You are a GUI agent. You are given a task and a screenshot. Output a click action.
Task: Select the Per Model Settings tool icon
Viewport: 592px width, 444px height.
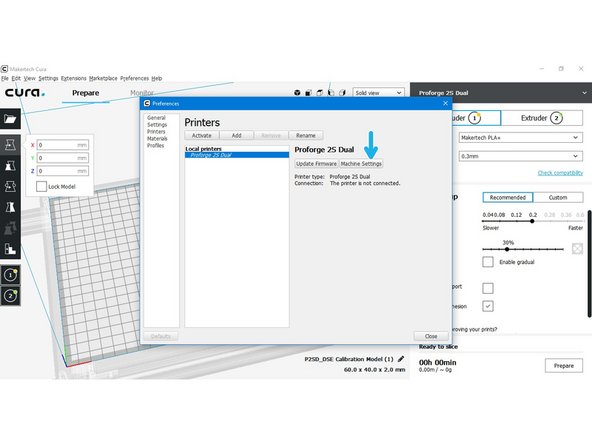pyautogui.click(x=10, y=228)
